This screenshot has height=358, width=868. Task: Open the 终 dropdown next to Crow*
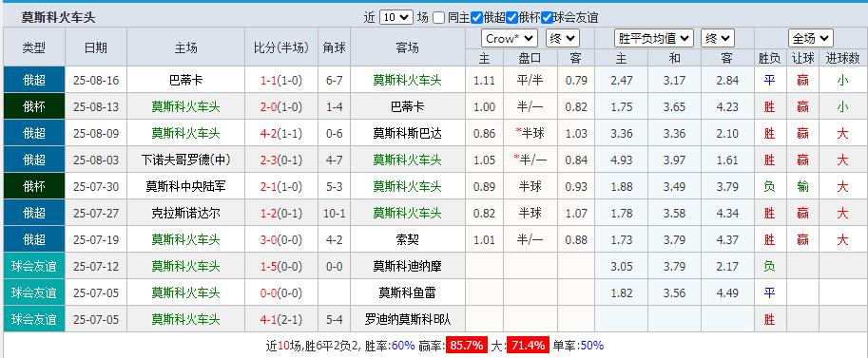563,39
